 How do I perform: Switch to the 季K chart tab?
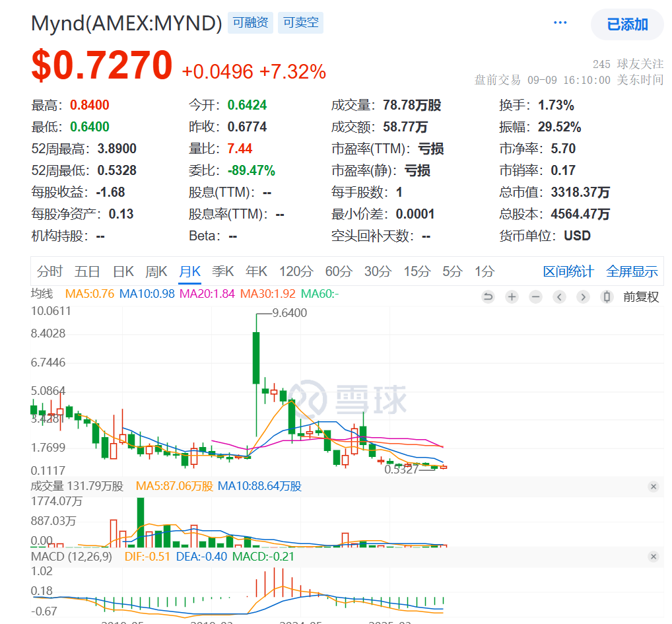[x=223, y=271]
